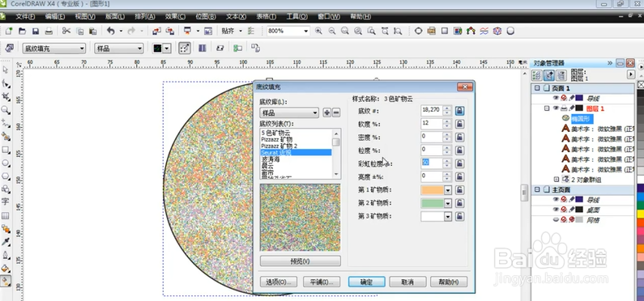Click the Open file folder icon

[x=22, y=32]
